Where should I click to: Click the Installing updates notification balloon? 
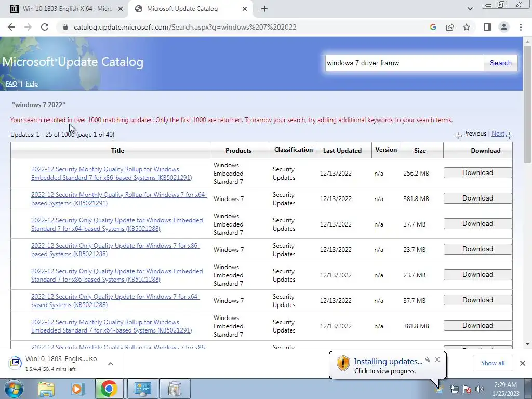click(388, 365)
